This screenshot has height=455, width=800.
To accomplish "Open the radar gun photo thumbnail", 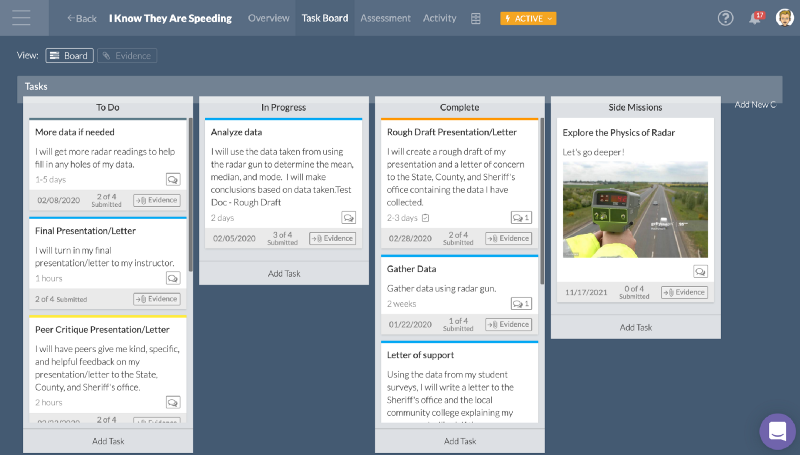I will 635,210.
